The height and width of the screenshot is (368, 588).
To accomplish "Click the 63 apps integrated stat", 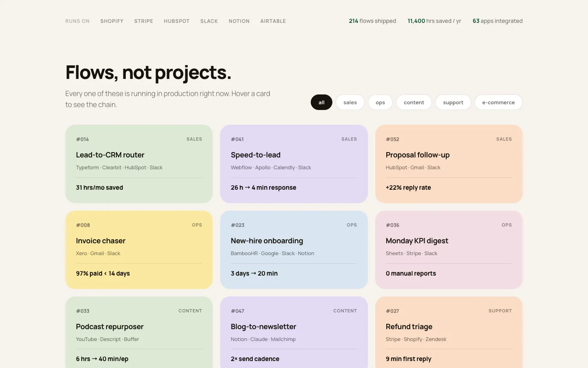I will click(x=497, y=21).
